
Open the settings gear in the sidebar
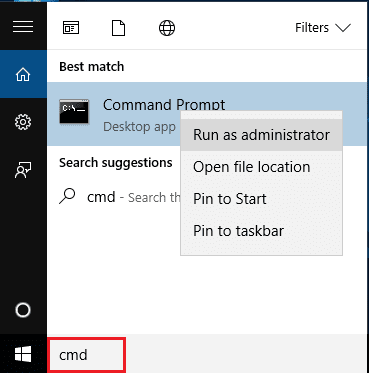[23, 122]
